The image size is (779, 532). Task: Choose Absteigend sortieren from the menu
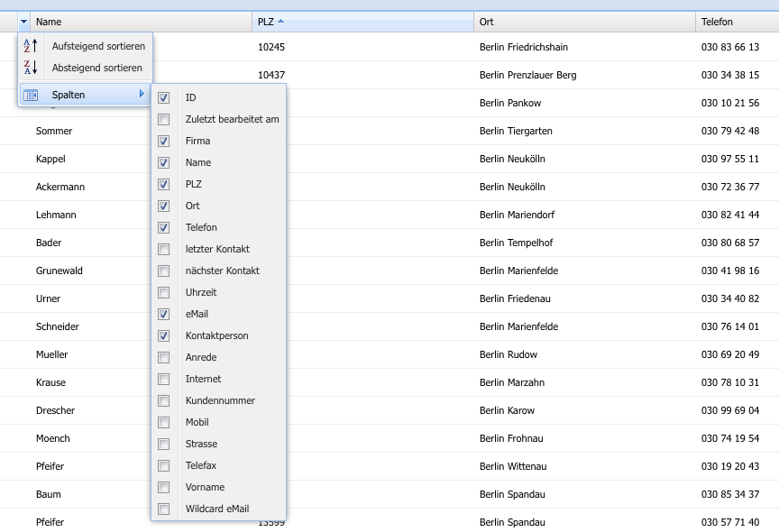97,68
